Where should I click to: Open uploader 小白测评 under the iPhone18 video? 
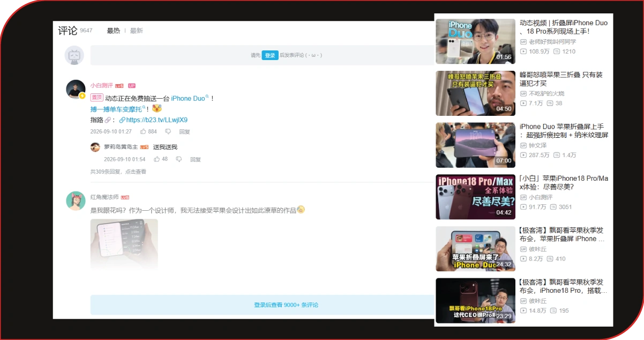point(541,197)
